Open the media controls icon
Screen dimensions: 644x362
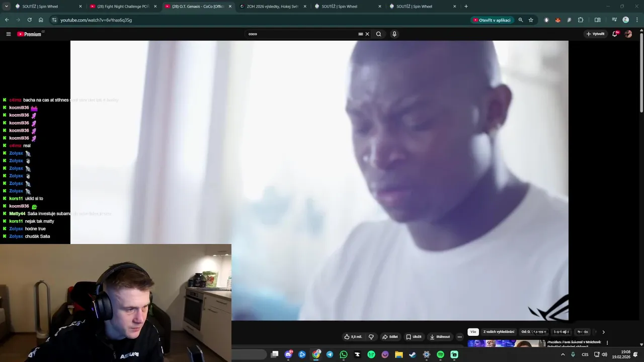[x=614, y=20]
